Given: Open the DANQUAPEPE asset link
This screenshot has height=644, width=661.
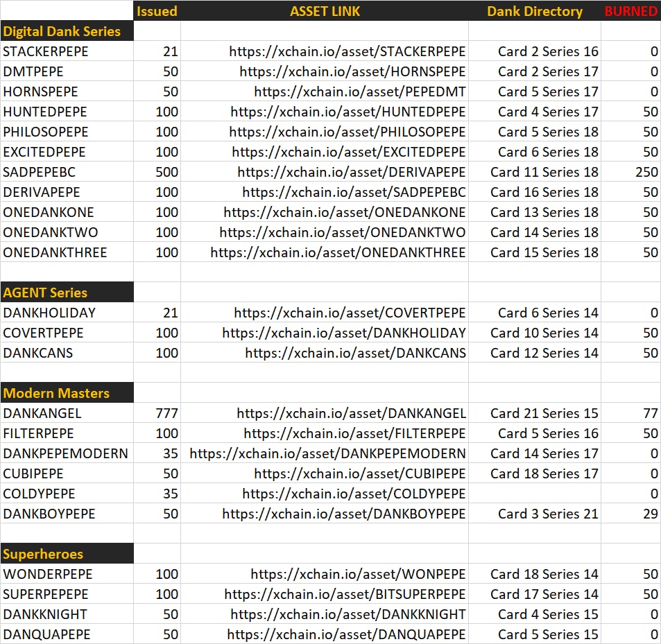Looking at the screenshot, I should click(x=347, y=634).
